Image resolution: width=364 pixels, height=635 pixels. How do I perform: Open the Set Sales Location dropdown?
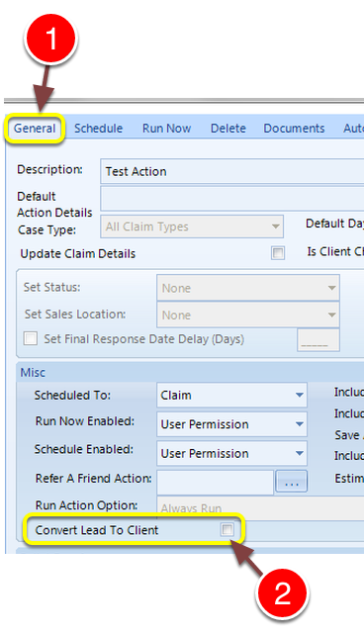click(248, 315)
